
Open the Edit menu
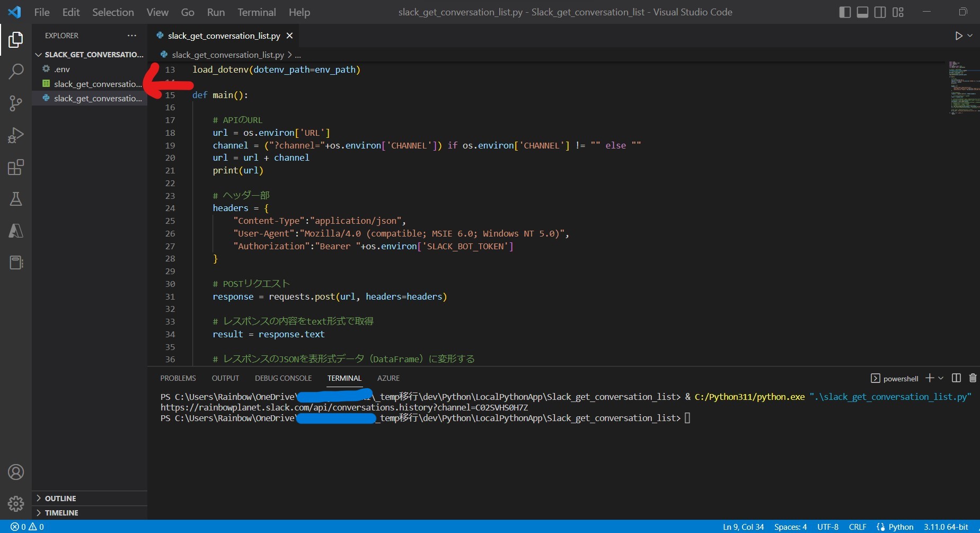pyautogui.click(x=70, y=12)
